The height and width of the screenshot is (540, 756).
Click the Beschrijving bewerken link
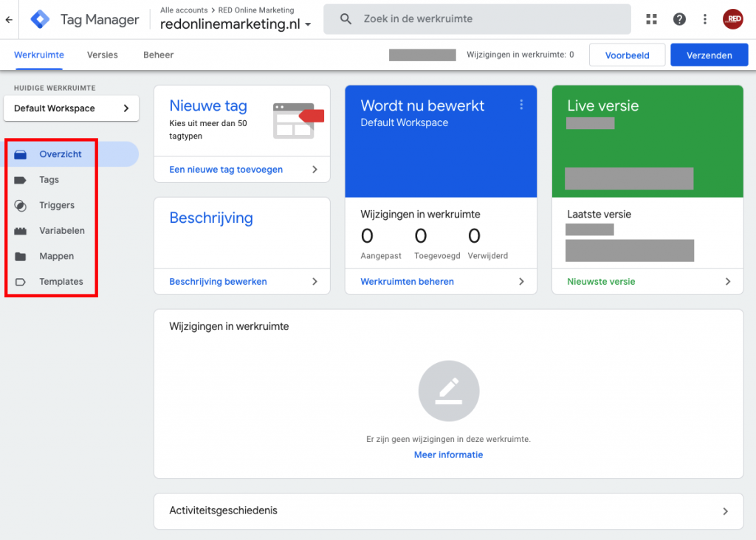[218, 282]
